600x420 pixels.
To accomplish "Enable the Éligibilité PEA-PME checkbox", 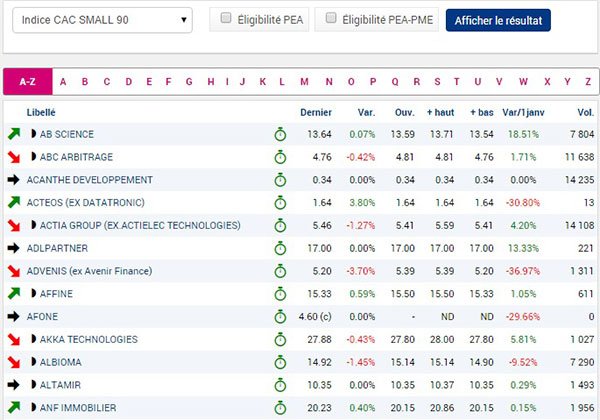I will coord(331,18).
